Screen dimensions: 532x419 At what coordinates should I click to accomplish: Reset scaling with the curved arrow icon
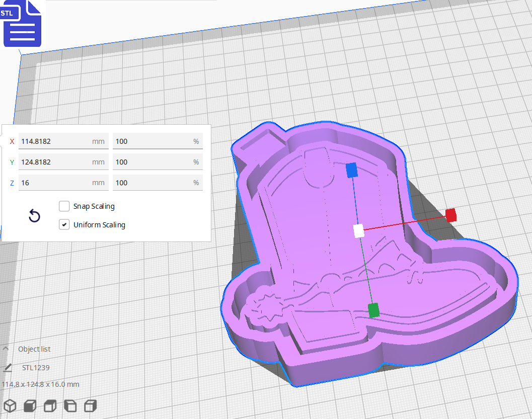click(x=34, y=215)
